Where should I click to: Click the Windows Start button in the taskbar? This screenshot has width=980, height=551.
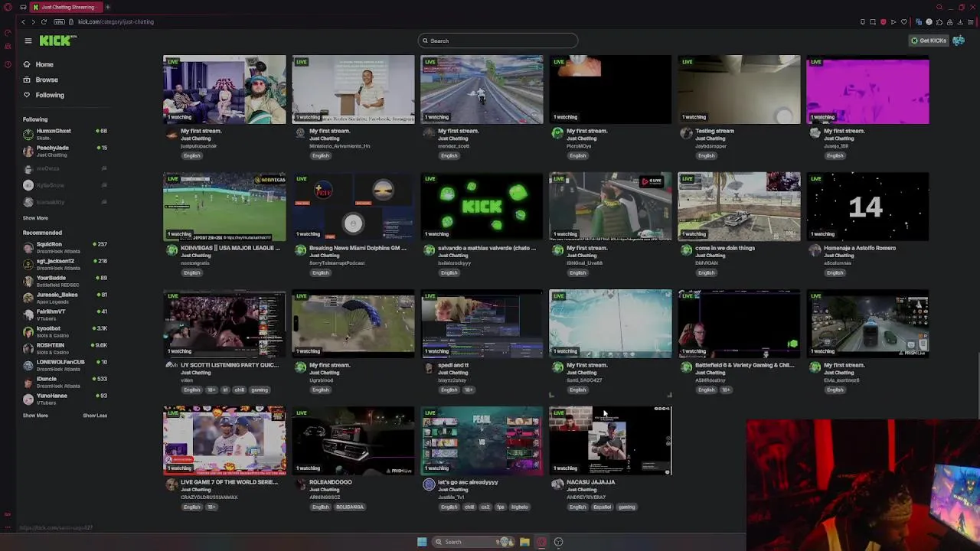tap(422, 542)
